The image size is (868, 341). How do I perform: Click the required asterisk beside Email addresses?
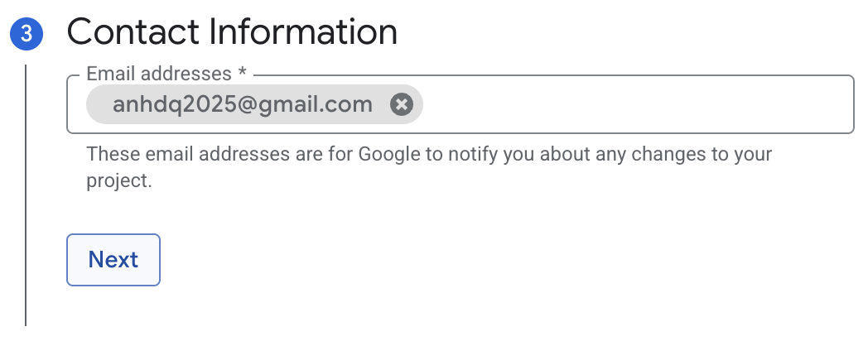pos(242,72)
